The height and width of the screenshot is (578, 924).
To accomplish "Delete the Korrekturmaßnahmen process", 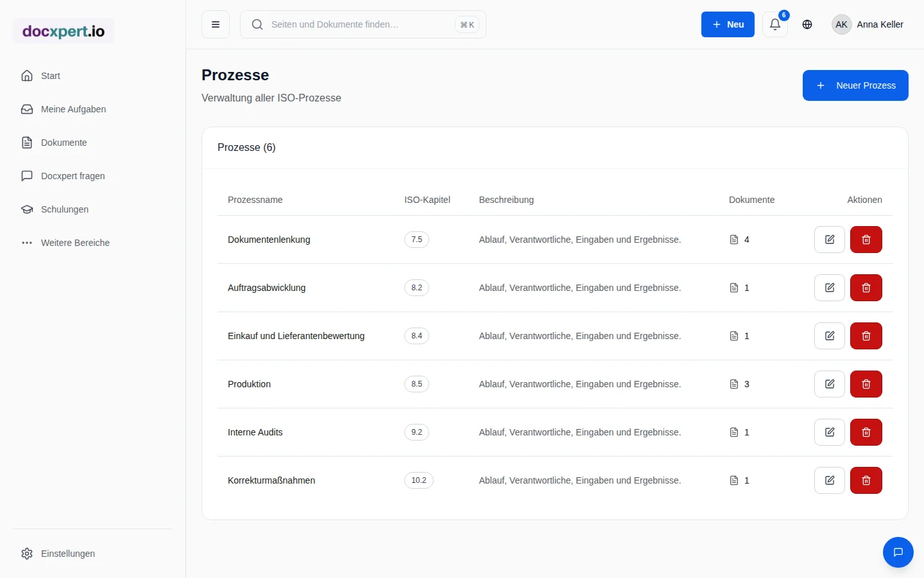I will [x=866, y=480].
